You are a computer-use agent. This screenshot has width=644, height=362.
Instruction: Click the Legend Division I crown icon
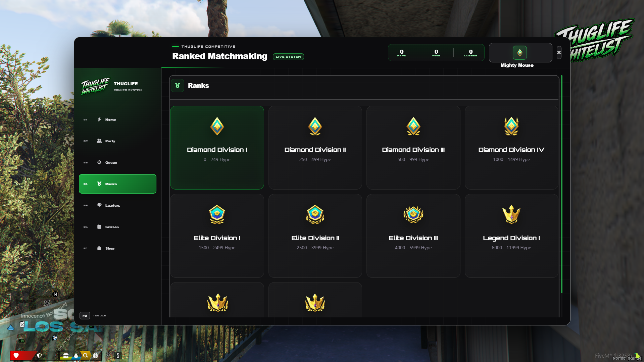point(511,214)
